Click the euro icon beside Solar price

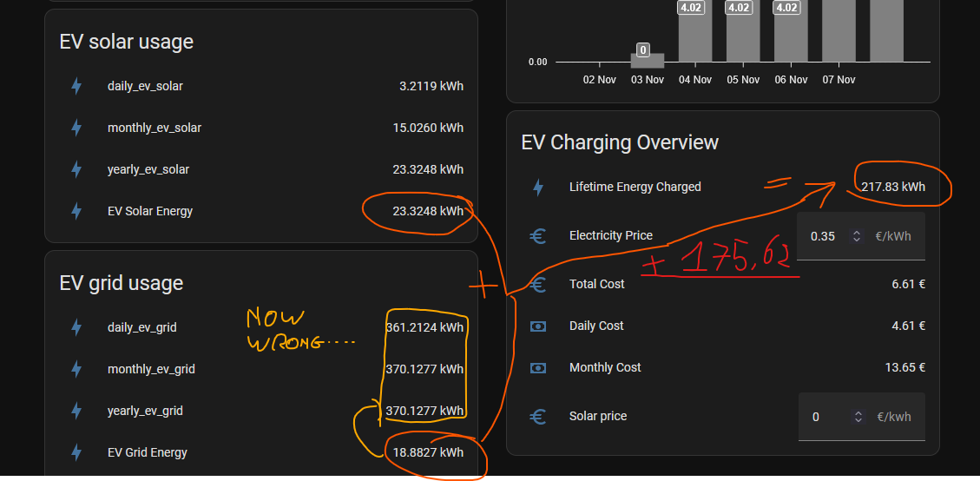click(538, 417)
